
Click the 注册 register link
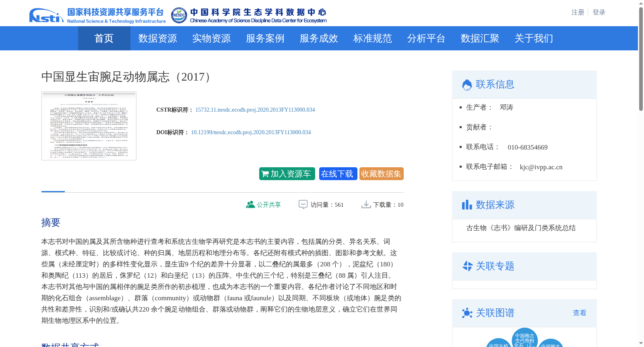tap(578, 12)
